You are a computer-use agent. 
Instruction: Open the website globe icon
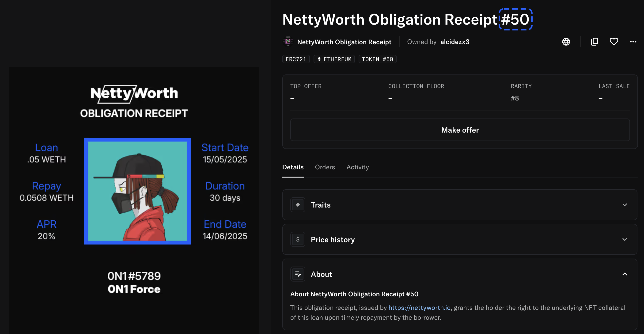(x=566, y=42)
